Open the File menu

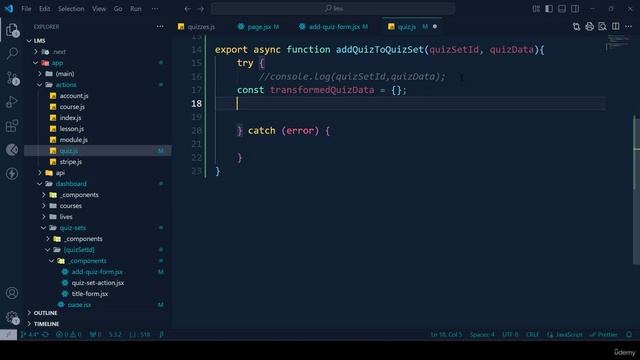tap(26, 9)
